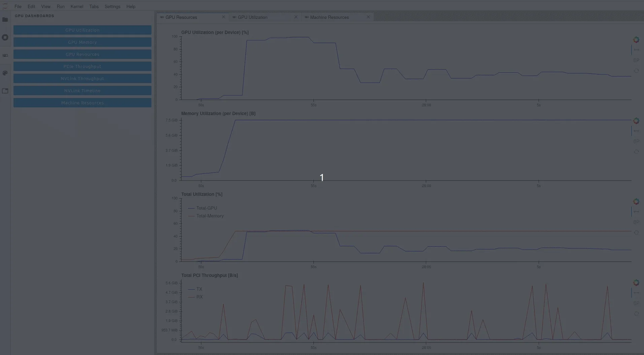
Task: Select wheel zoom tool on Memory Utilization chart
Action: [x=636, y=141]
